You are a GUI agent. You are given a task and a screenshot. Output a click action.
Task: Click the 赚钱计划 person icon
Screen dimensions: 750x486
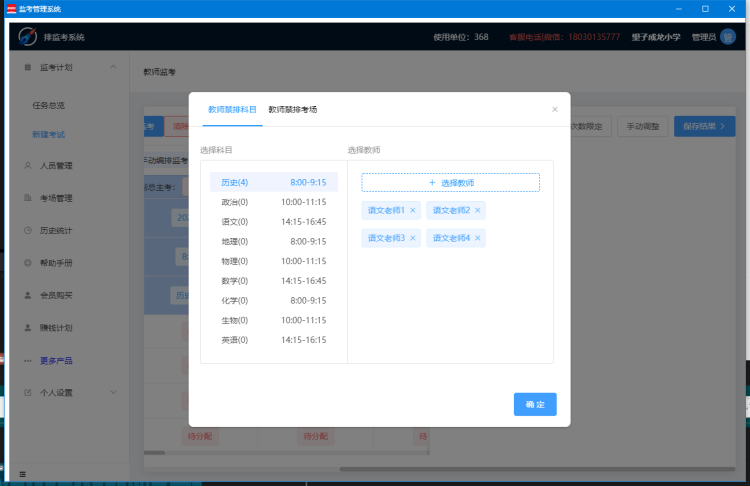coord(28,328)
